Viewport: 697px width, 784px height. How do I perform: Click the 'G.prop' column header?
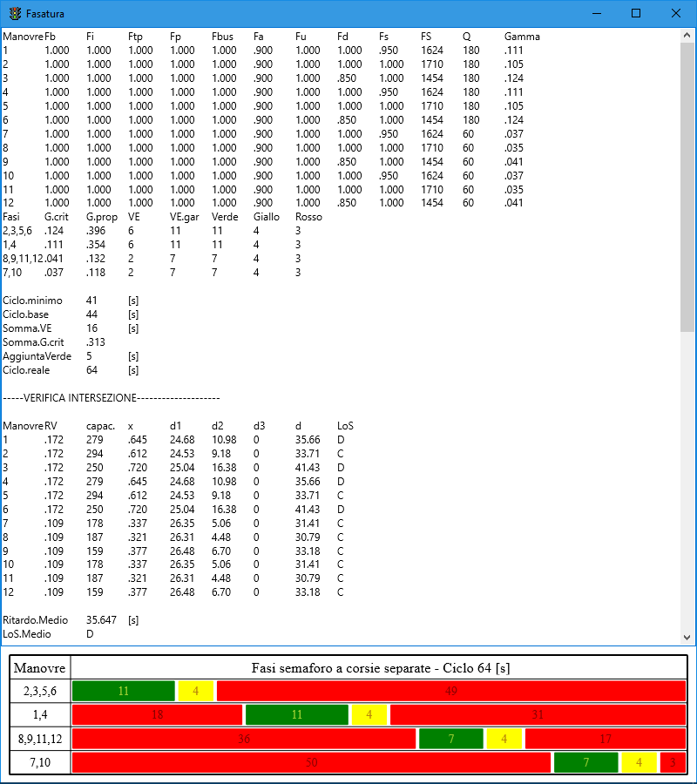(x=102, y=217)
